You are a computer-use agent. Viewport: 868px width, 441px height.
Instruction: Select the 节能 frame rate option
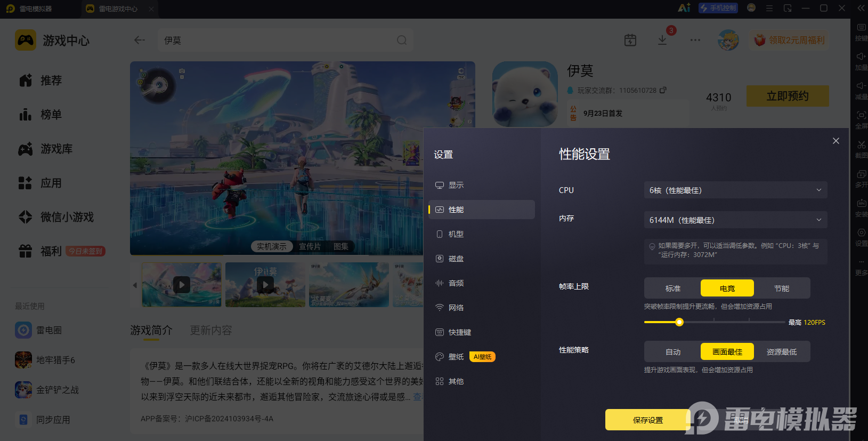point(782,288)
